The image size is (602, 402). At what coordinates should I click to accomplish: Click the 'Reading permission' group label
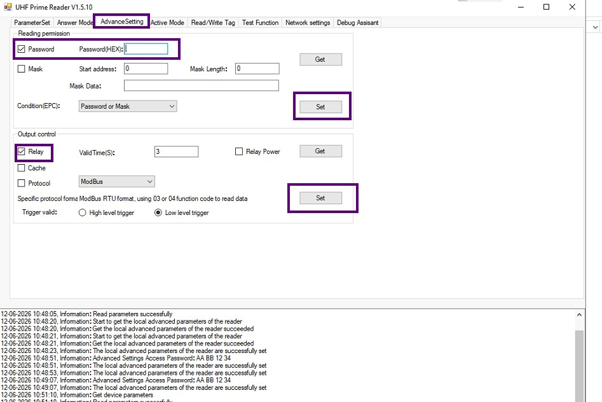coord(44,33)
